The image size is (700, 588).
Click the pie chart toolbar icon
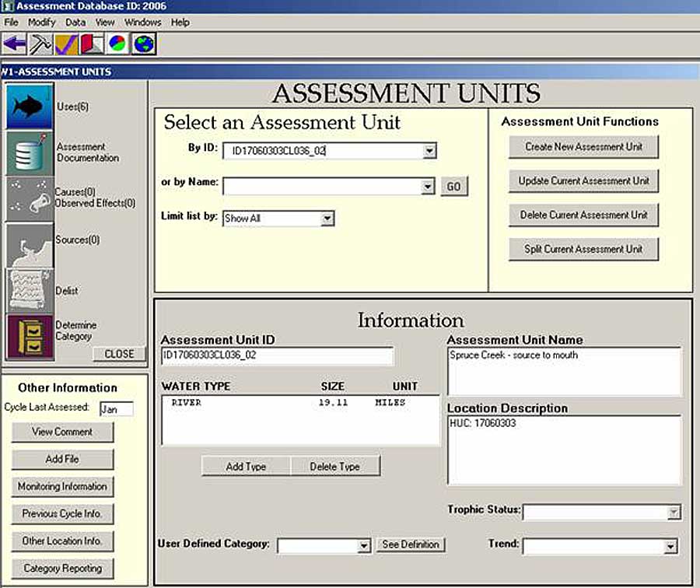point(117,44)
